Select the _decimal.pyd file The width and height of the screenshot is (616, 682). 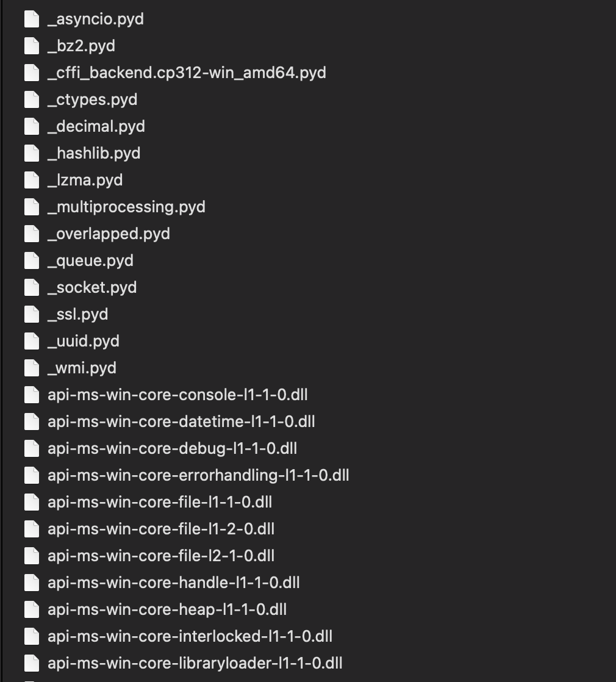click(96, 126)
